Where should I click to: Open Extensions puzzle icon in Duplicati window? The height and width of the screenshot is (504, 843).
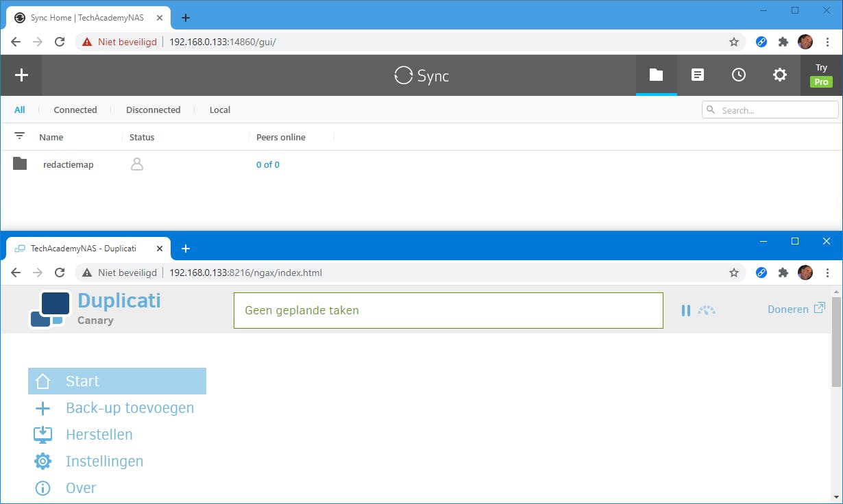[783, 273]
